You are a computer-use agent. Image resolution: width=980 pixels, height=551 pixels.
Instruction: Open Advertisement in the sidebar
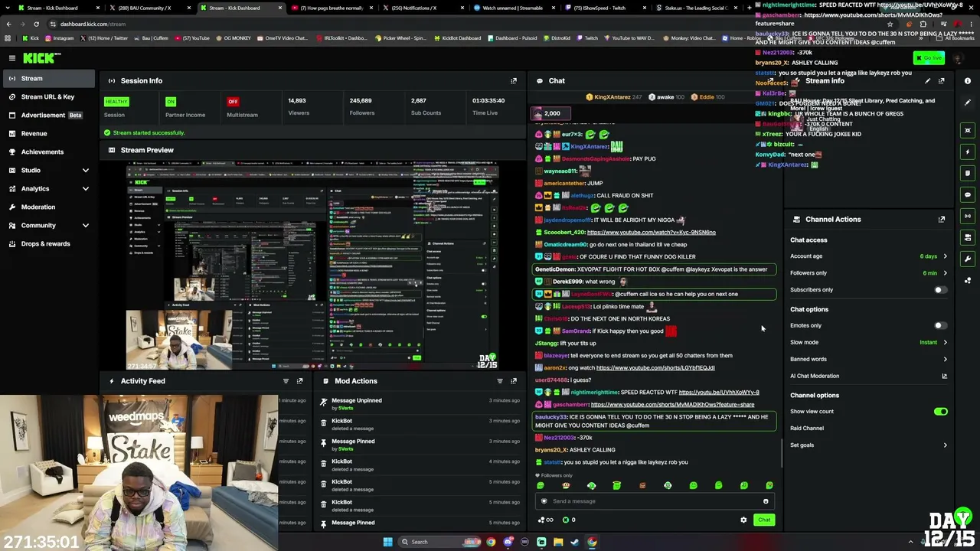point(48,115)
